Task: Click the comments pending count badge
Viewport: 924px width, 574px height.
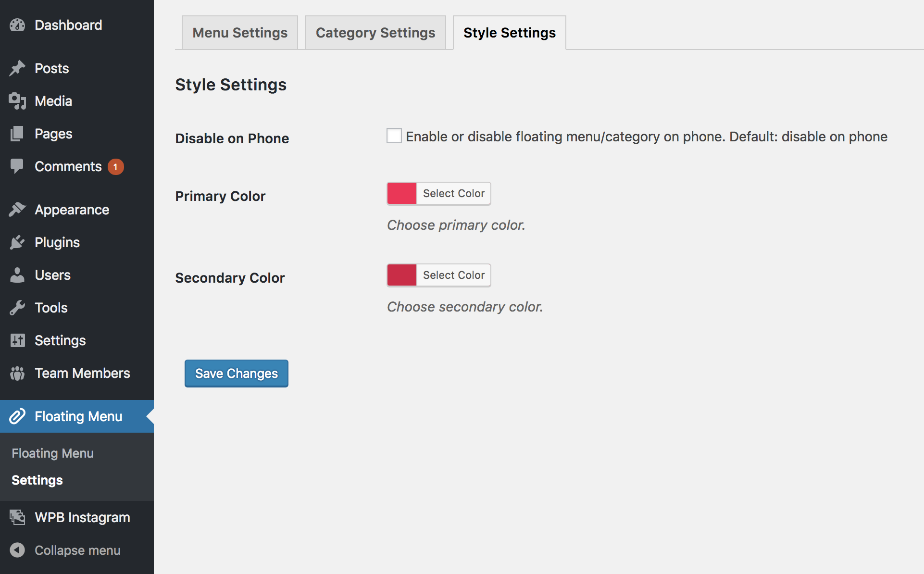Action: coord(116,167)
